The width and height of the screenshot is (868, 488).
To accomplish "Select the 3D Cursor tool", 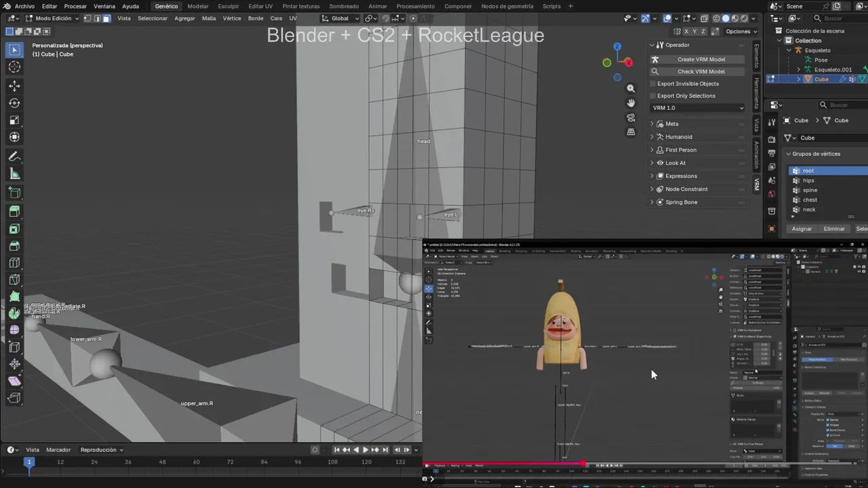I will 14,67.
